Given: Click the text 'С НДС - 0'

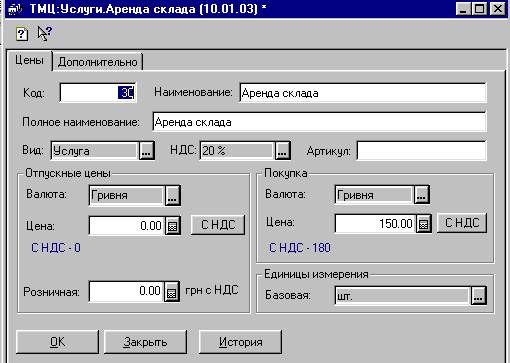Looking at the screenshot, I should (x=56, y=248).
